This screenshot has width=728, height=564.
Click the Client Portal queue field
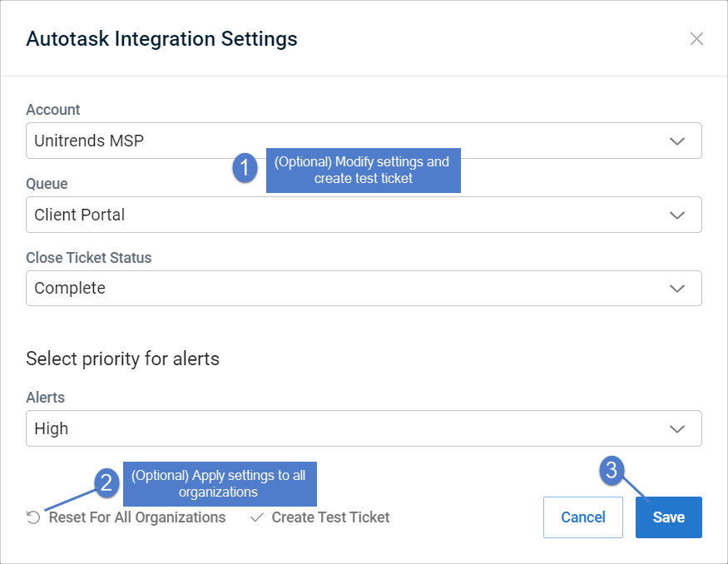point(364,215)
